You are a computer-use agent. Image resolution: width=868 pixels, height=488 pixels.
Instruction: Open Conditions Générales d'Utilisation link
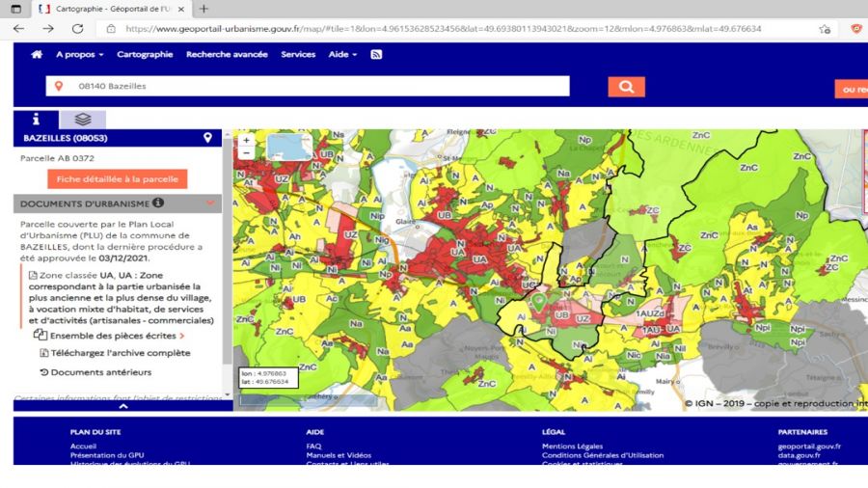pyautogui.click(x=602, y=455)
